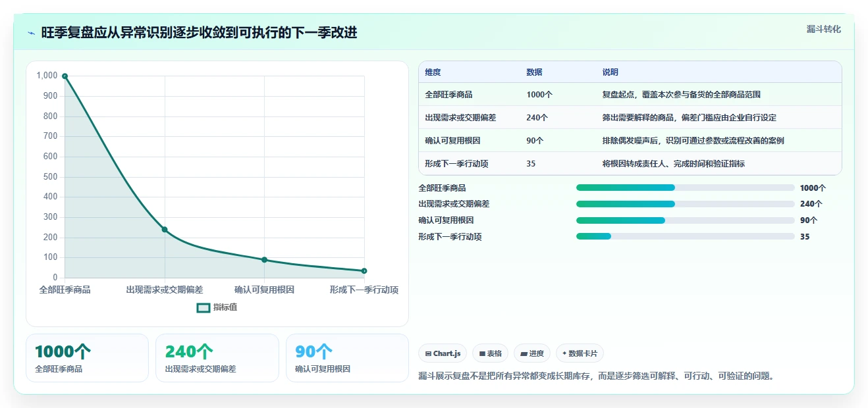Click x-axis label 确认可复用根因

click(264, 290)
